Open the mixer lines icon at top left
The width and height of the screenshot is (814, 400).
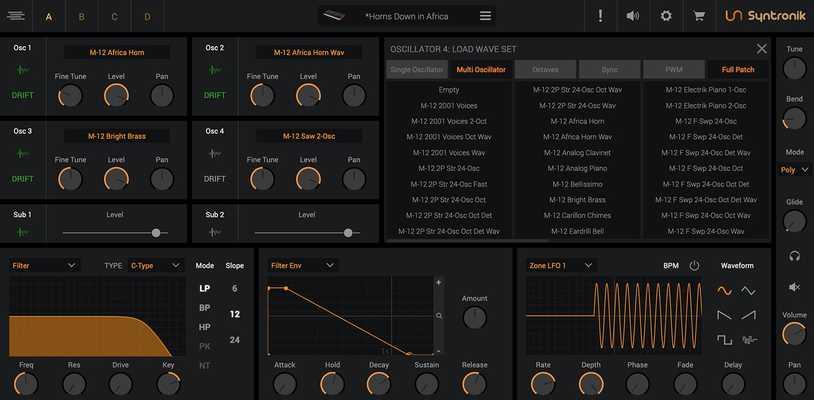tap(16, 16)
